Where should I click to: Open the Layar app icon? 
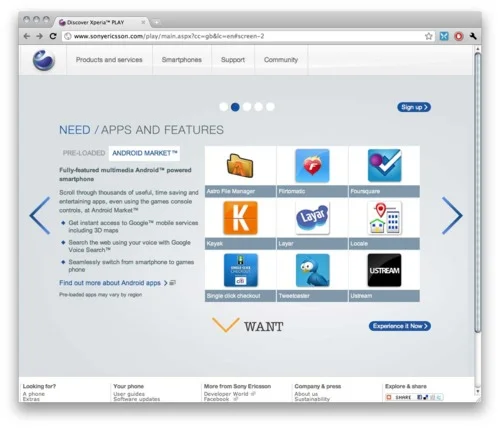point(312,218)
